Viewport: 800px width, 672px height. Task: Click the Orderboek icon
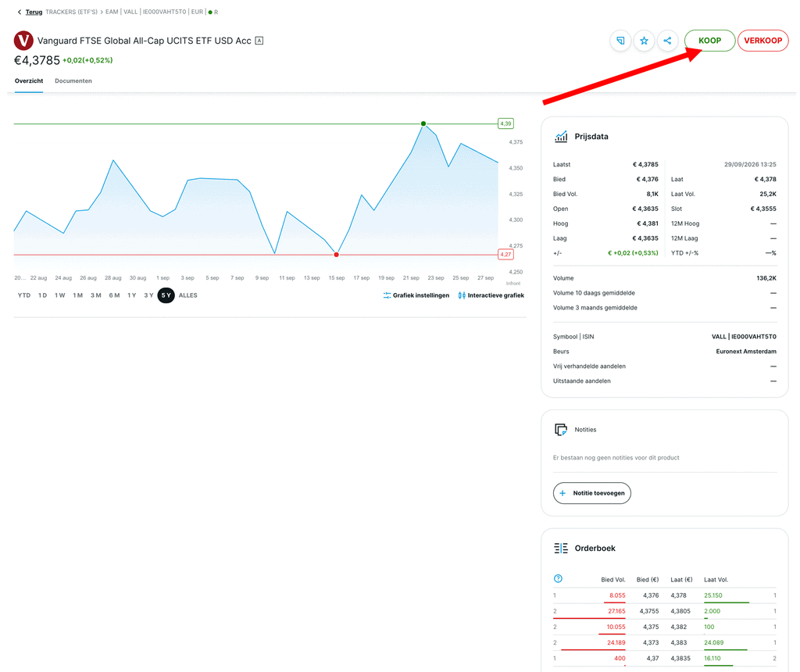pos(561,548)
